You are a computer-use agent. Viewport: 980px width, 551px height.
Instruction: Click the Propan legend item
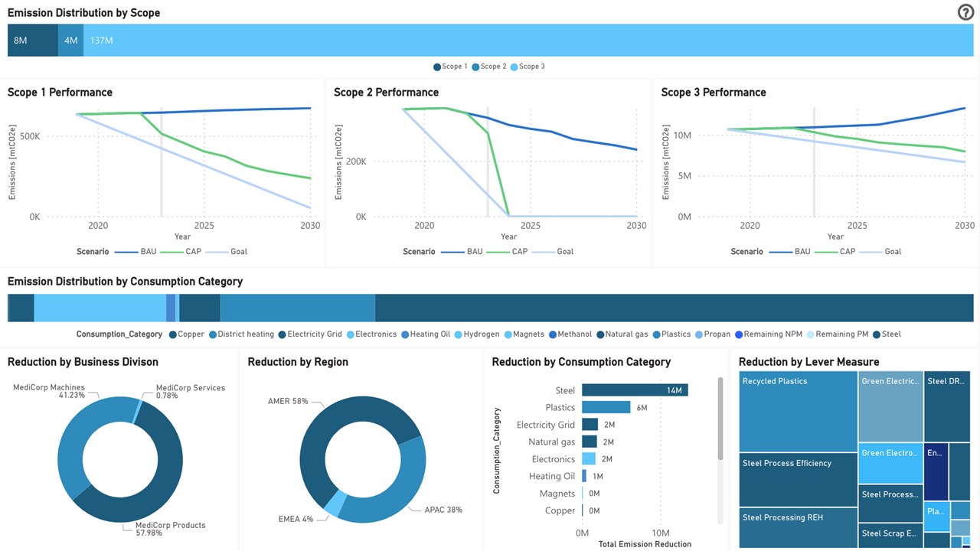712,334
